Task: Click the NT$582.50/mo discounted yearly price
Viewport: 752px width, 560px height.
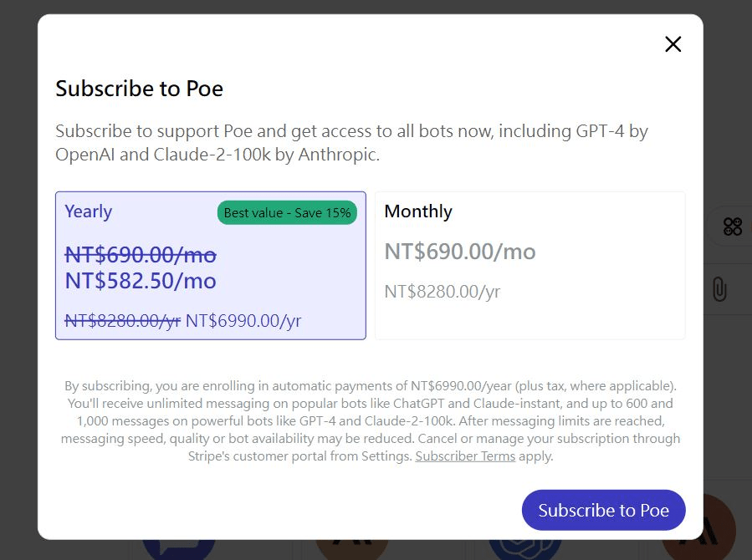Action: (141, 281)
